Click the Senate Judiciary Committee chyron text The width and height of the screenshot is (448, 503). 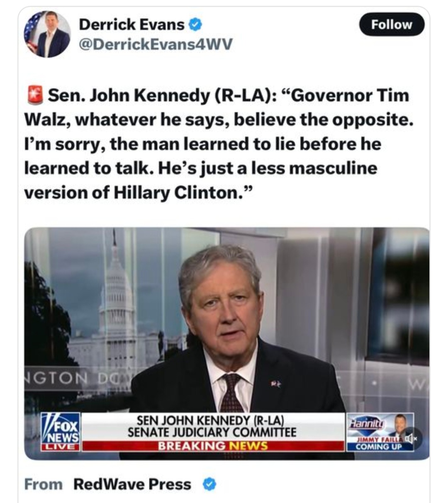coord(212,433)
